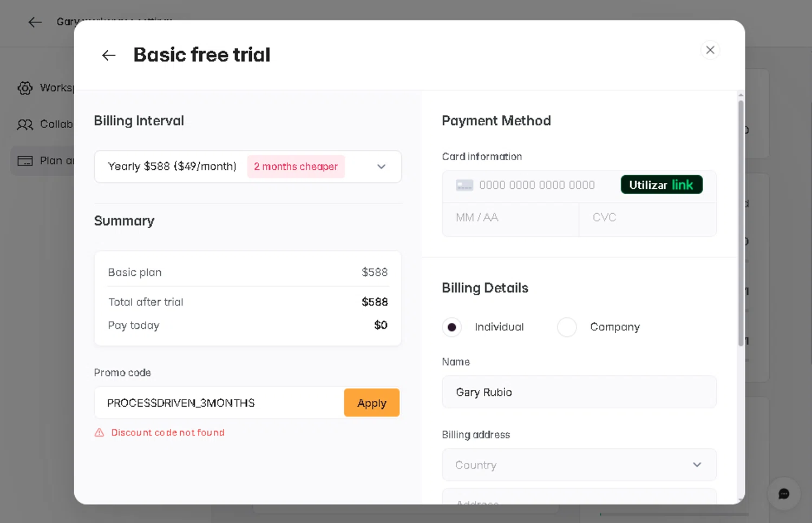Click the 'Payment Method' heading
The width and height of the screenshot is (812, 523).
click(496, 121)
